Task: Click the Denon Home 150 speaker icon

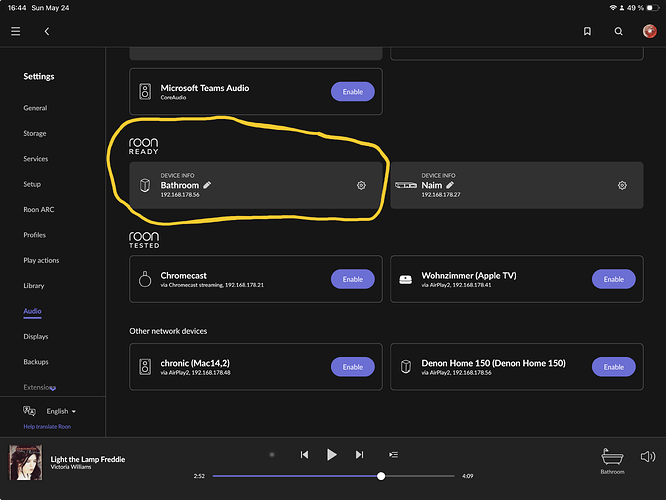Action: click(x=406, y=367)
